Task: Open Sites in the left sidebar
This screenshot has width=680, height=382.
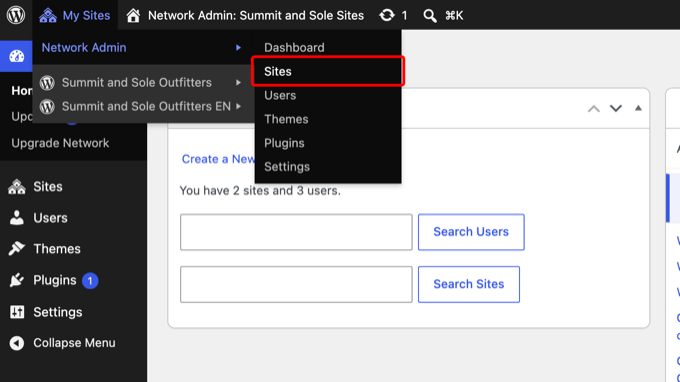Action: 48,187
